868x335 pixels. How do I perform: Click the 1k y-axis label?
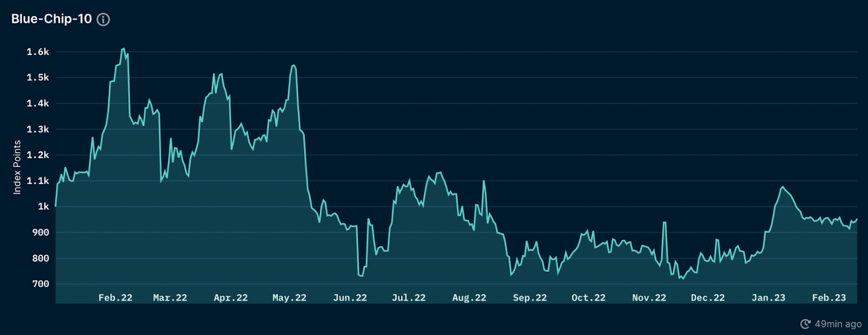click(43, 206)
